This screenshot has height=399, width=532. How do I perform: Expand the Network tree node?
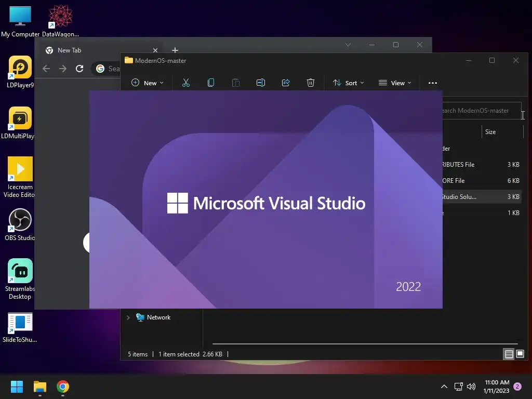pyautogui.click(x=128, y=317)
